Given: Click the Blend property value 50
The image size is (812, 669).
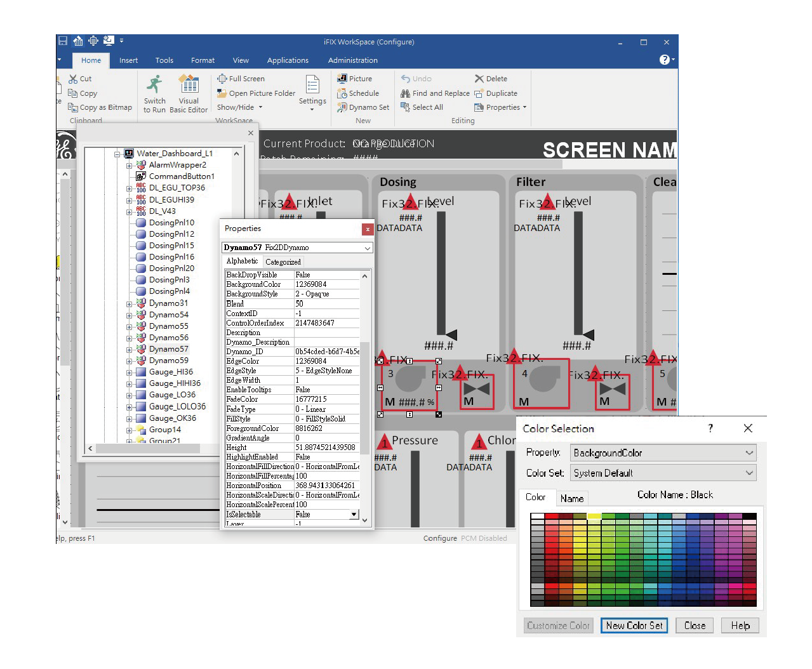Looking at the screenshot, I should coord(327,303).
